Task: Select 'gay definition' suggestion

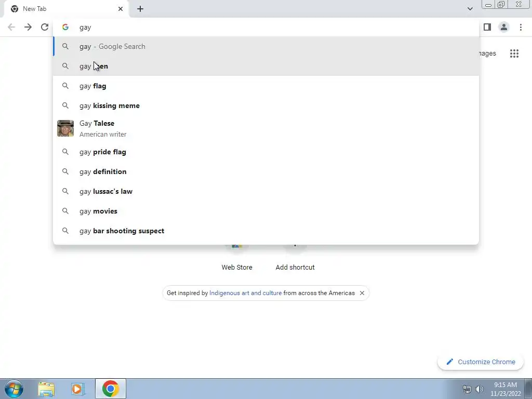Action: click(x=266, y=171)
